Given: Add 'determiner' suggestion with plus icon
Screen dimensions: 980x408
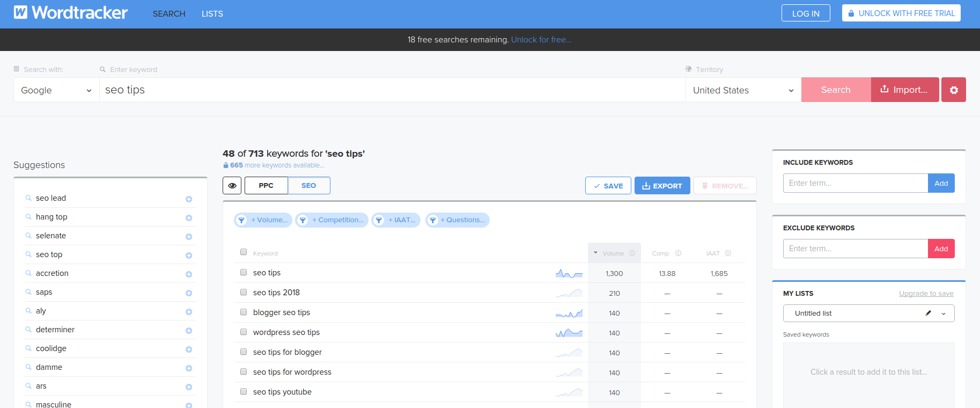Looking at the screenshot, I should click(x=189, y=331).
